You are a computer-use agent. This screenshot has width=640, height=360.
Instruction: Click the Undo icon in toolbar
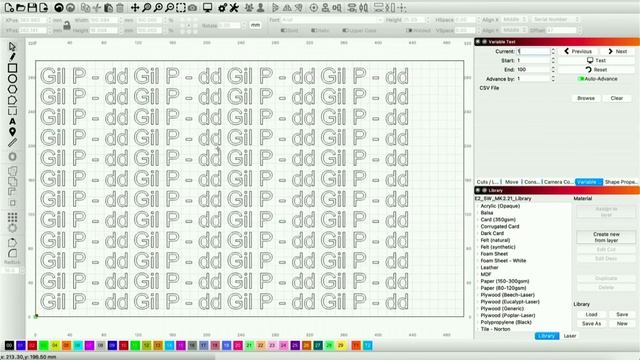pos(59,7)
